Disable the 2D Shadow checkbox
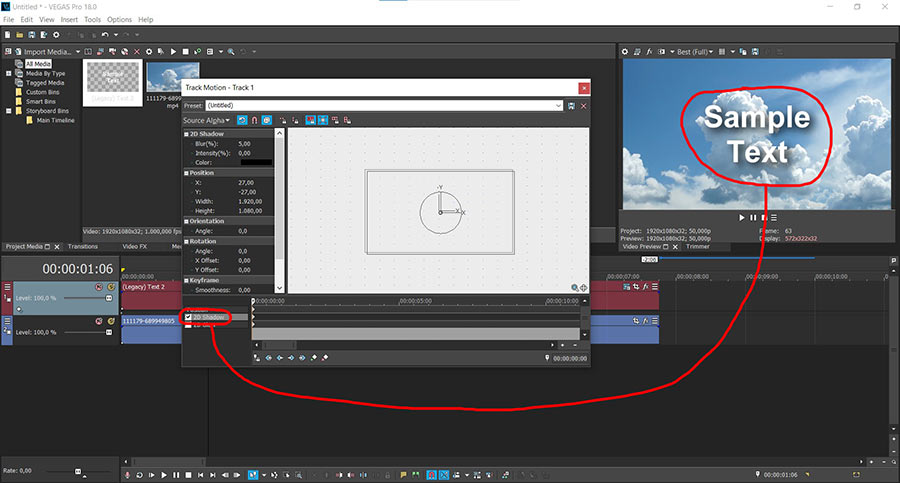 pos(188,317)
